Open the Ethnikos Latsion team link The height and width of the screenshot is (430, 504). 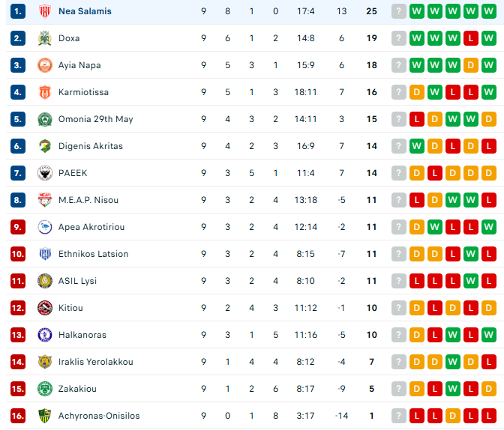tap(93, 254)
